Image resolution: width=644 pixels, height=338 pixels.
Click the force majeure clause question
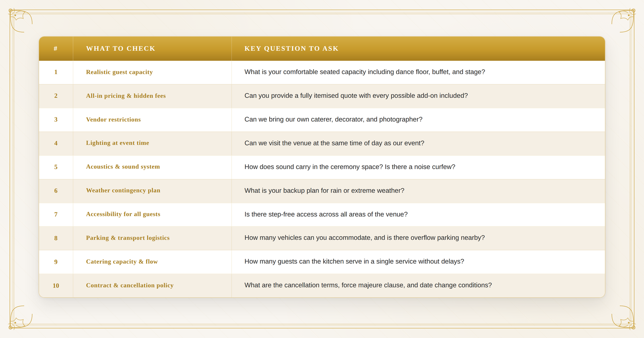click(368, 285)
